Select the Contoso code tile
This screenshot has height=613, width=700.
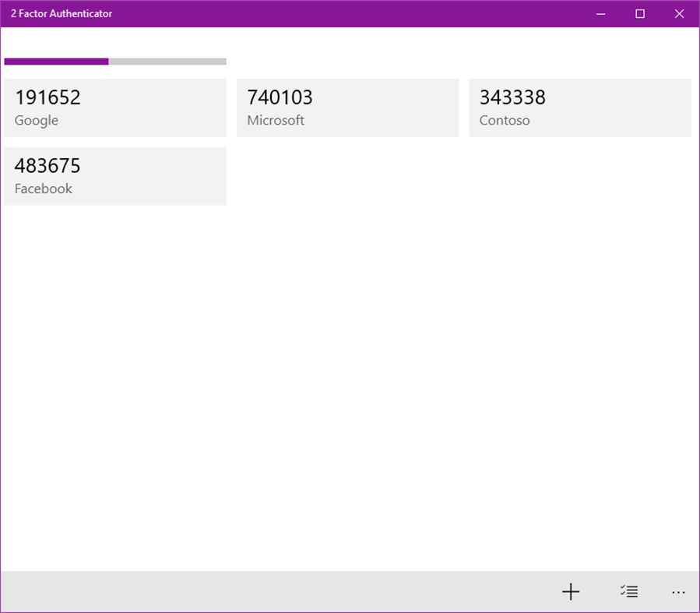(580, 107)
